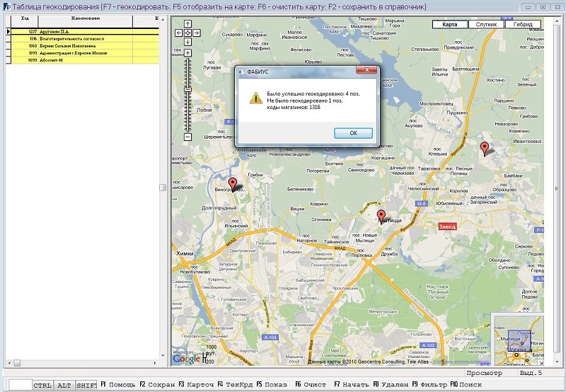Click the zoom level slider handle
The image size is (566, 392).
(x=187, y=90)
